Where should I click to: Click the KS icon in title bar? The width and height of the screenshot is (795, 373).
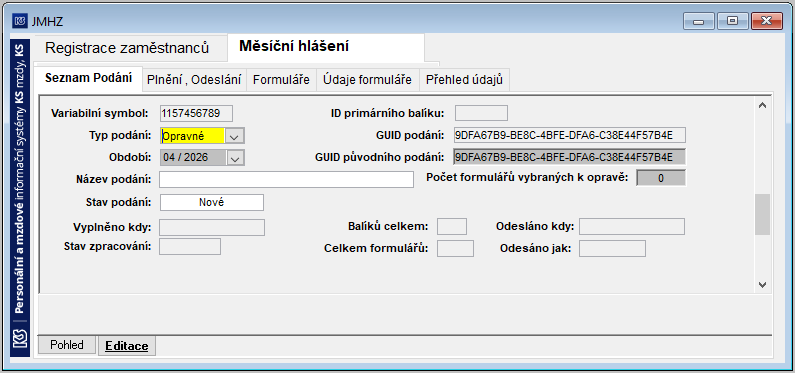[x=20, y=21]
